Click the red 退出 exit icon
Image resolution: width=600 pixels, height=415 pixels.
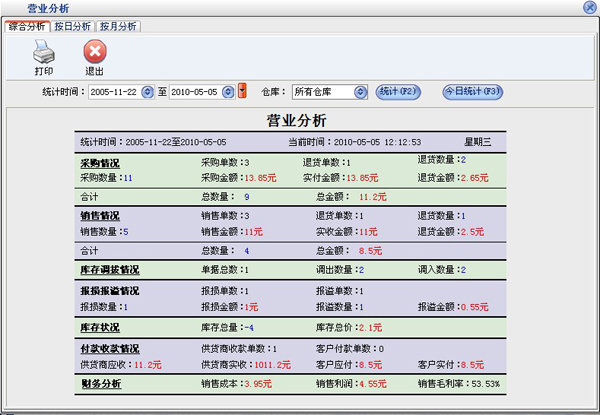tap(94, 52)
